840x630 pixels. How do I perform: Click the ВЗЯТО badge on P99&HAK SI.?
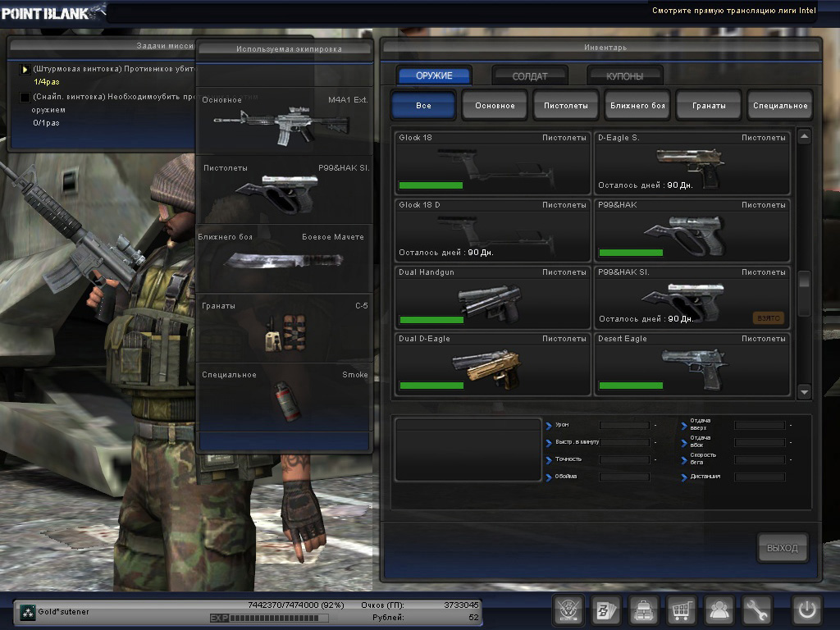coord(768,318)
